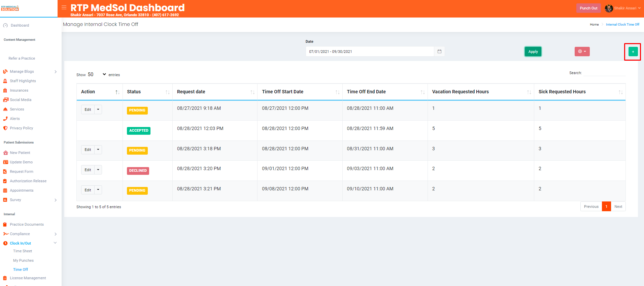Add new time off with plus button
The width and height of the screenshot is (644, 286).
click(633, 52)
